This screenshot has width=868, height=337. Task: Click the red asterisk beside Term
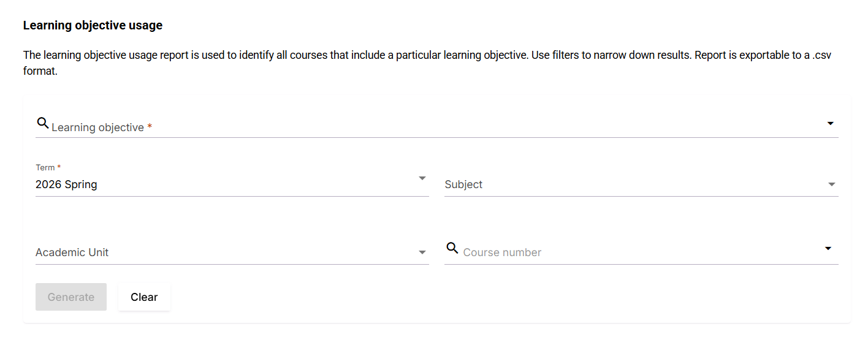click(59, 167)
